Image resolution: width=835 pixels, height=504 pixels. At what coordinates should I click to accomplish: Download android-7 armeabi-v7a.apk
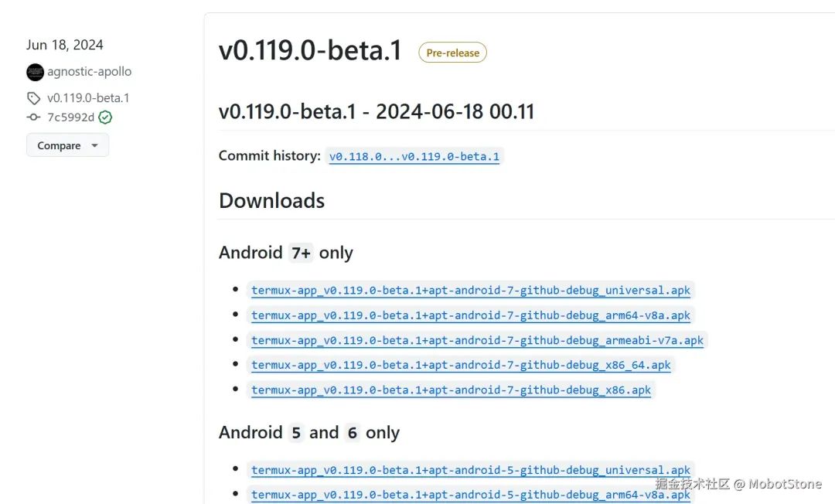click(x=477, y=340)
